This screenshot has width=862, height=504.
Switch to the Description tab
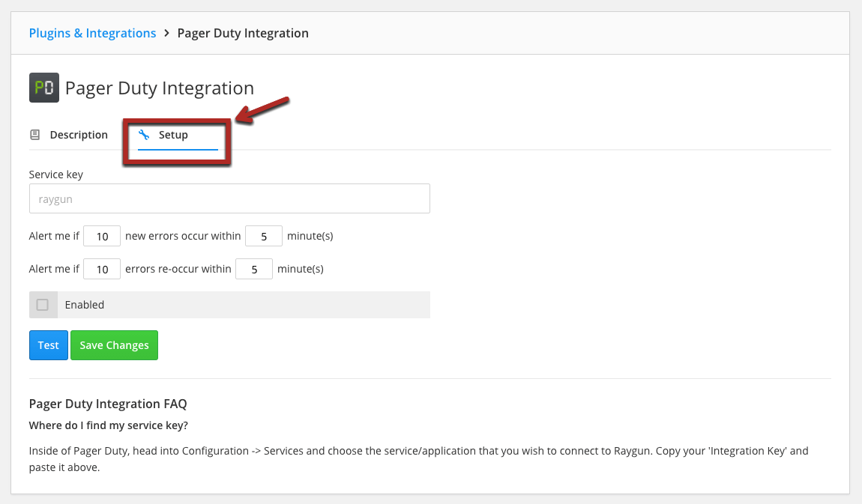79,134
